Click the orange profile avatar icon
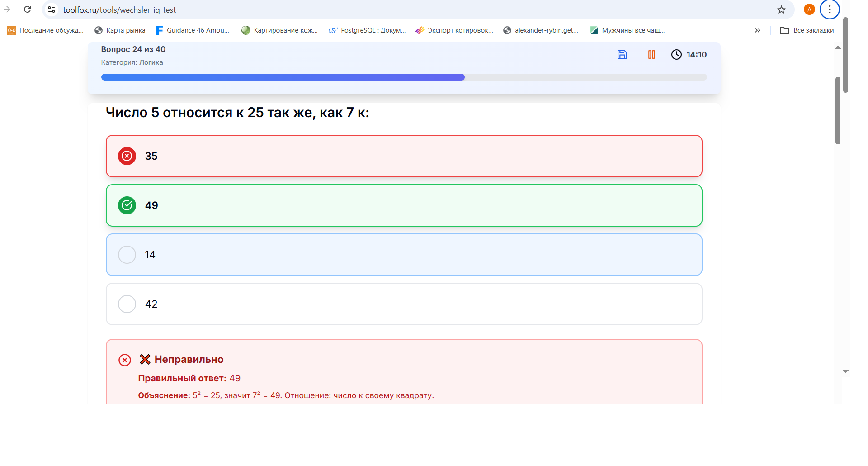The height and width of the screenshot is (466, 868). pyautogui.click(x=809, y=10)
